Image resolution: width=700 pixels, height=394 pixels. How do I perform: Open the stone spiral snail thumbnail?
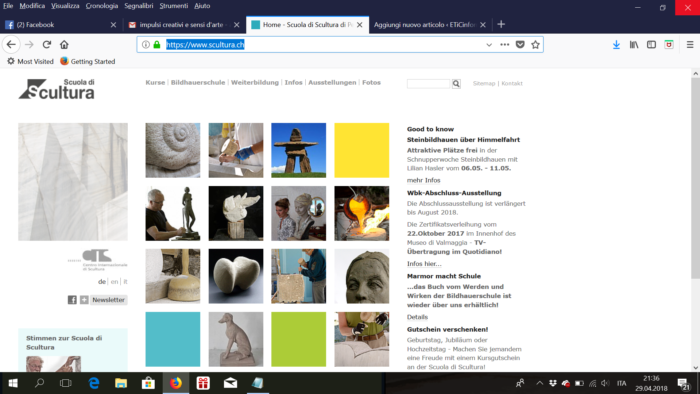173,150
